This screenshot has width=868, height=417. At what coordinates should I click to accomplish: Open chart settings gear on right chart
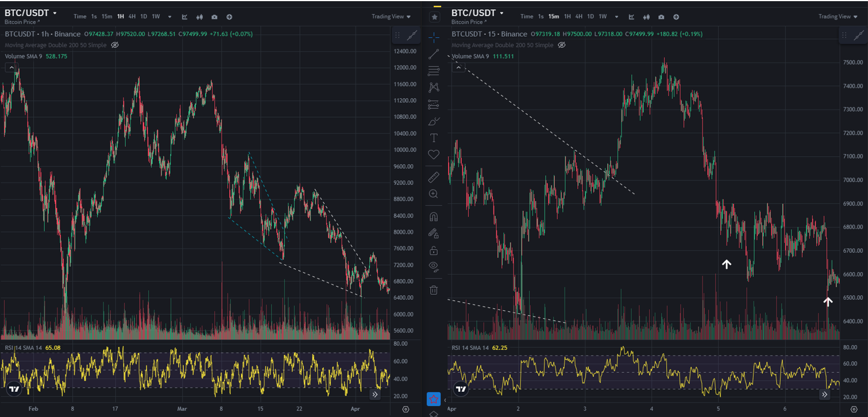pyautogui.click(x=853, y=410)
